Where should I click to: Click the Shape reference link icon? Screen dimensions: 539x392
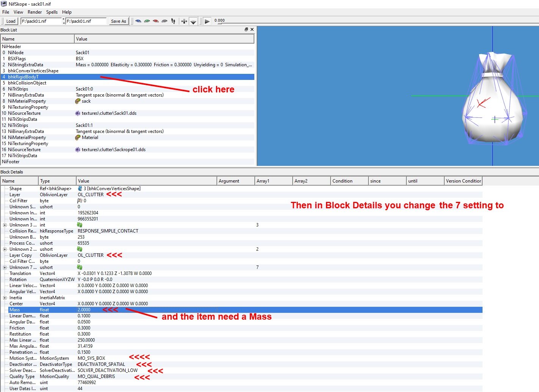coord(80,189)
